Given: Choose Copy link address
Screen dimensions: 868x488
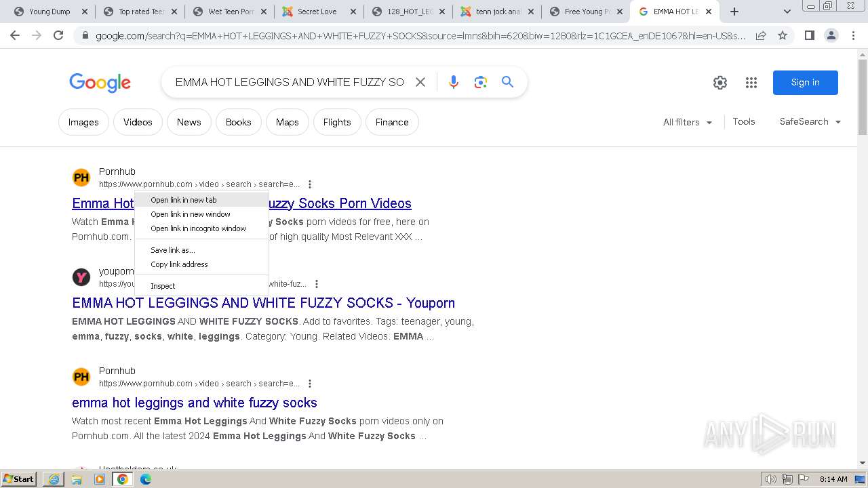Looking at the screenshot, I should pos(202,264).
